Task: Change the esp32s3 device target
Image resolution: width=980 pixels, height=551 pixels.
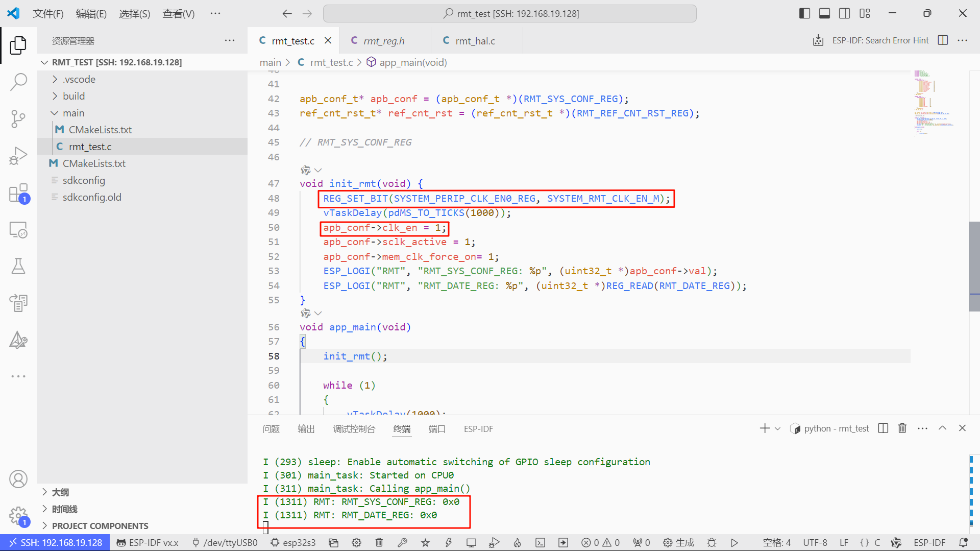Action: (x=293, y=542)
